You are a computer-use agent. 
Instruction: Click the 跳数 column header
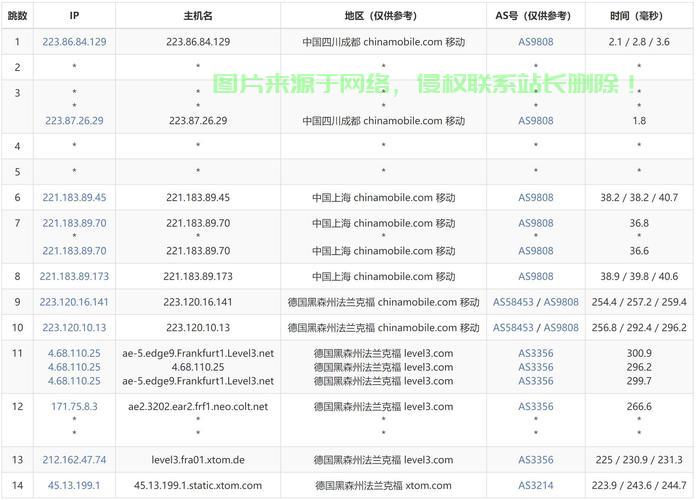[17, 16]
